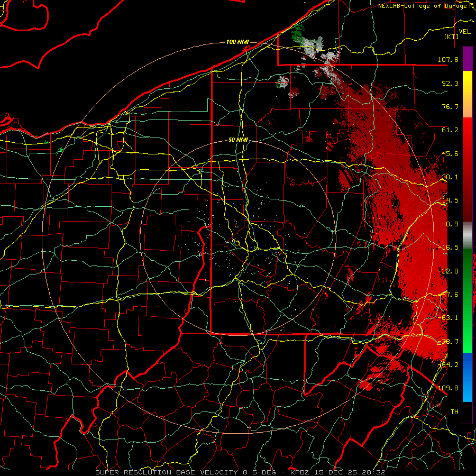This screenshot has height=476, width=476.
Task: Select the -47.6 velocity scale value
Action: tap(448, 295)
